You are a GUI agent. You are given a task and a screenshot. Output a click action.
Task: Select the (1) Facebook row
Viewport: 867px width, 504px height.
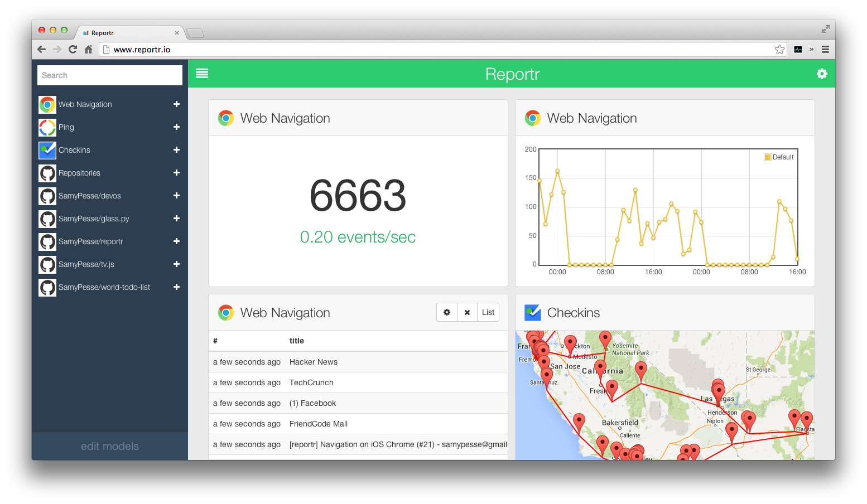pos(358,403)
